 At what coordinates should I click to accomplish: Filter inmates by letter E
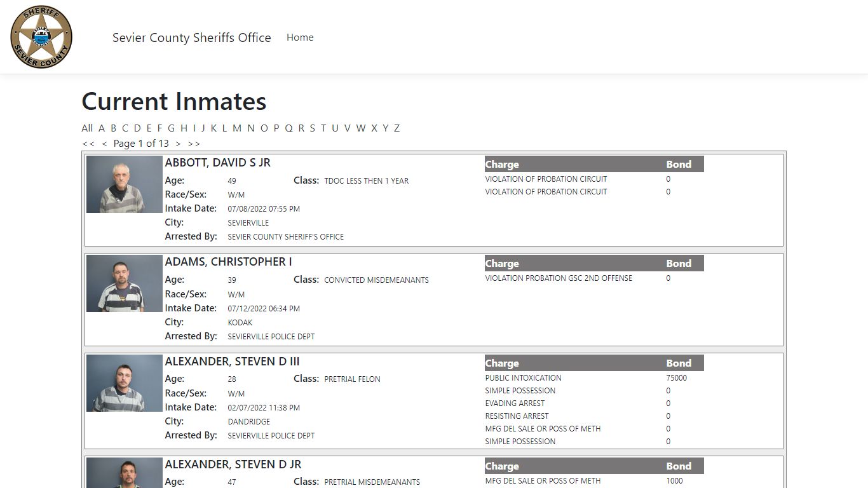coord(149,128)
